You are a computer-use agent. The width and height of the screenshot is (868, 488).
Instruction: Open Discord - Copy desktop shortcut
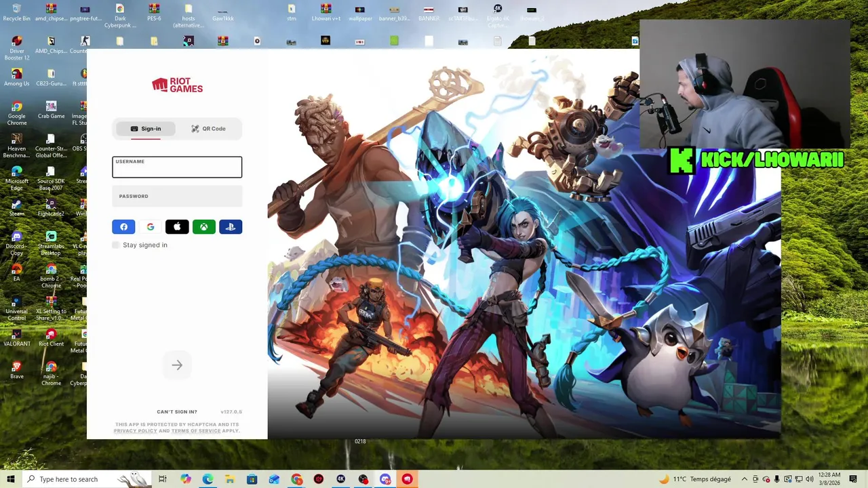(x=16, y=243)
